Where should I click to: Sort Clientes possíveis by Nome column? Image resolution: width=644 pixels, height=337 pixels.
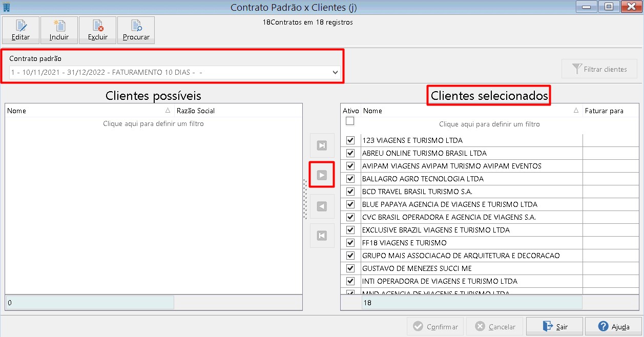tap(90, 111)
